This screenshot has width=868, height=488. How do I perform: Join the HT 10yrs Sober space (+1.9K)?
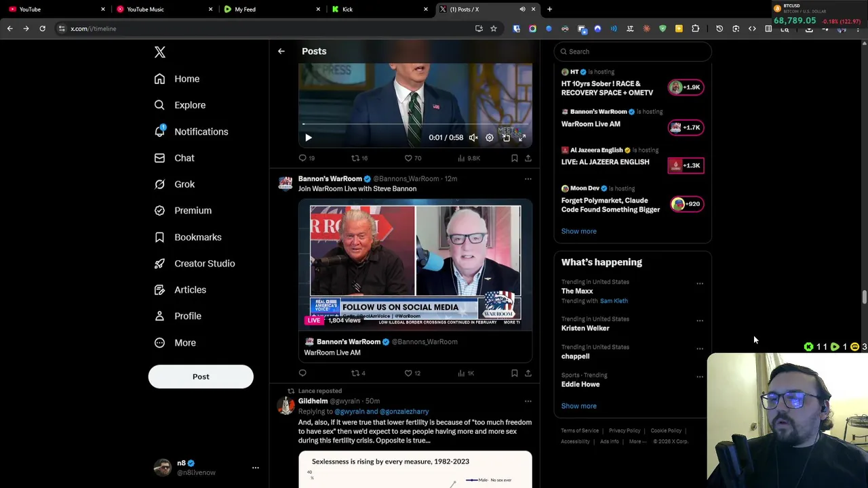[686, 87]
